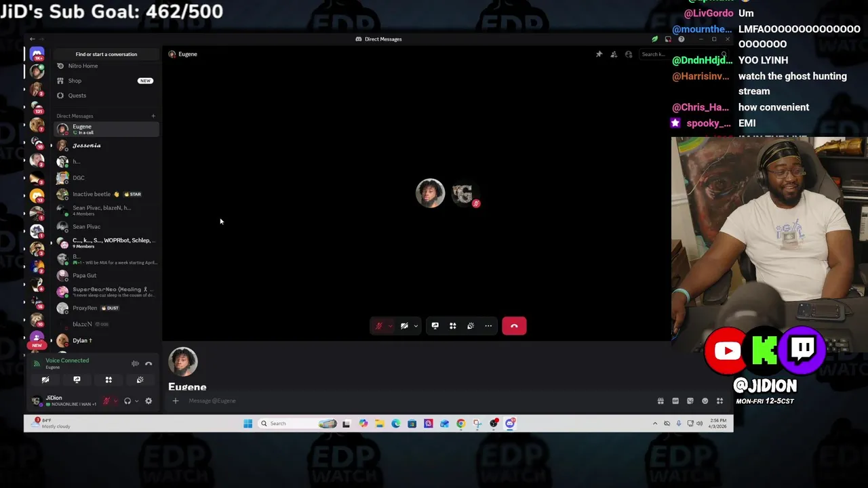Toggle deafen headphones in user panel

pos(127,401)
